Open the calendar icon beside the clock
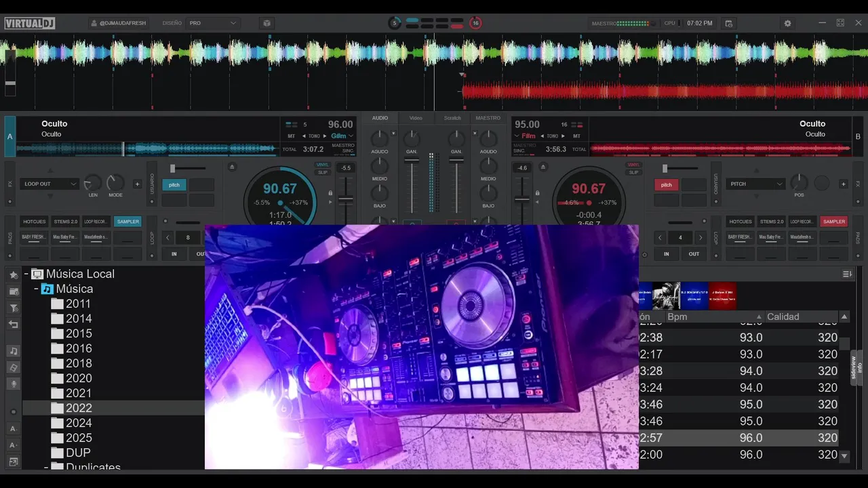 pyautogui.click(x=728, y=23)
